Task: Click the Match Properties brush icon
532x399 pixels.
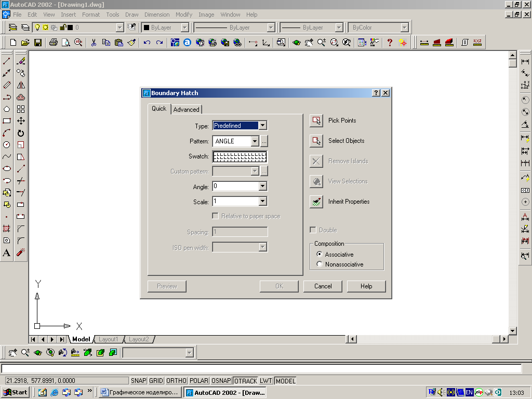Action: 131,43
